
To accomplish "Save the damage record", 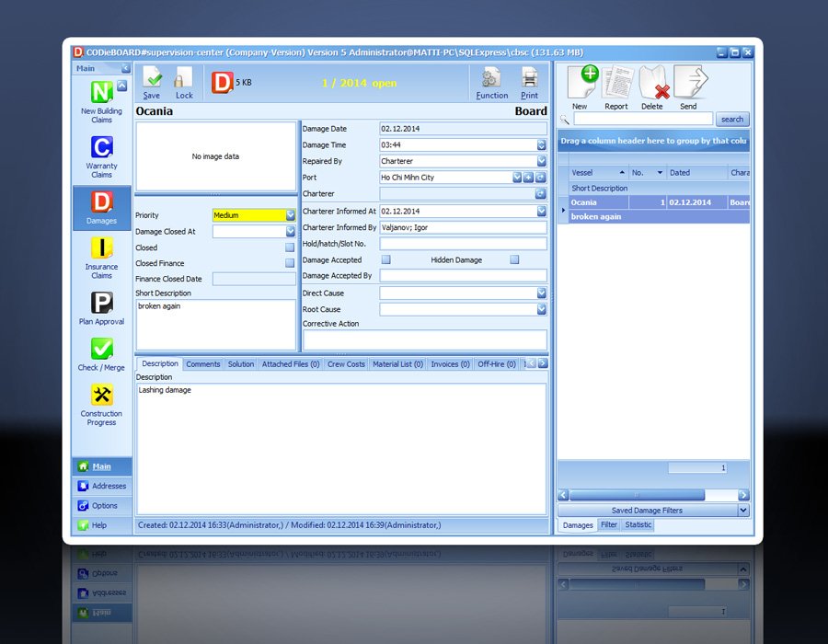I will [x=152, y=83].
